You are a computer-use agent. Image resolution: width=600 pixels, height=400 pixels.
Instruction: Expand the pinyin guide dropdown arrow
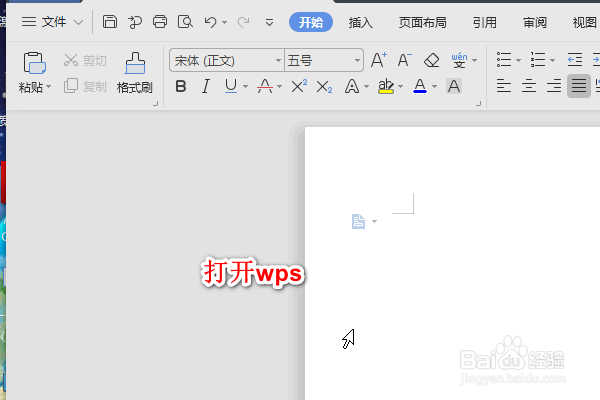click(475, 60)
